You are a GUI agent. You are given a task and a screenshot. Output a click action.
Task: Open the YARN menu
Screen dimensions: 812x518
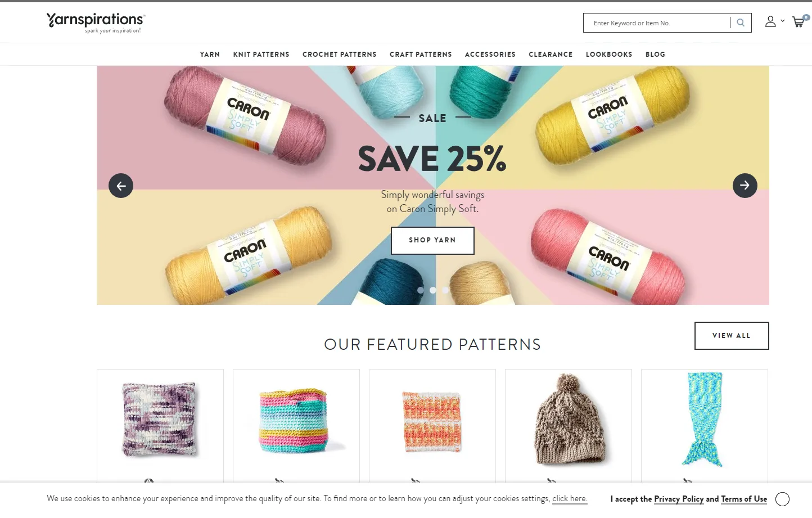click(x=210, y=55)
